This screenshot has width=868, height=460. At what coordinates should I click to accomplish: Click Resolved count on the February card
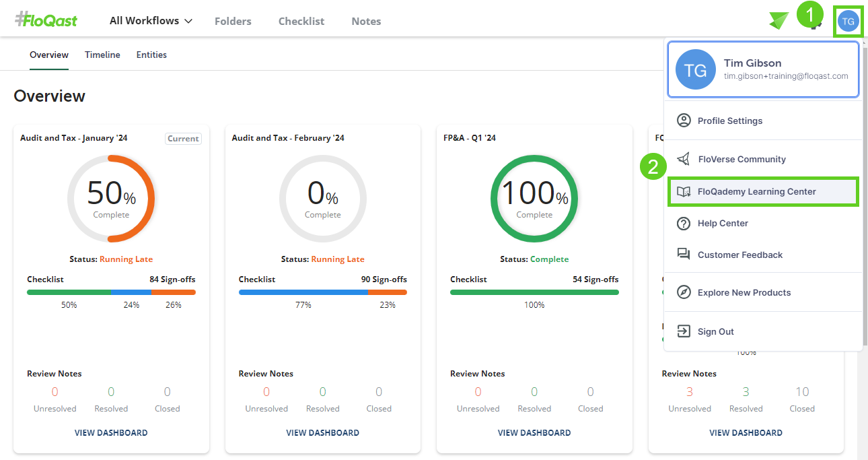click(x=323, y=392)
